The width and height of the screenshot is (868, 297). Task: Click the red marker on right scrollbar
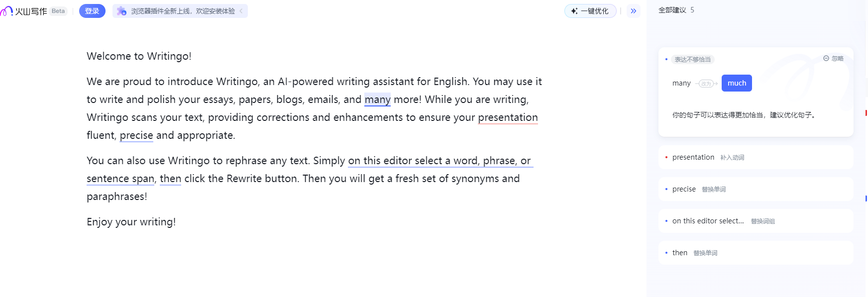[x=866, y=113]
